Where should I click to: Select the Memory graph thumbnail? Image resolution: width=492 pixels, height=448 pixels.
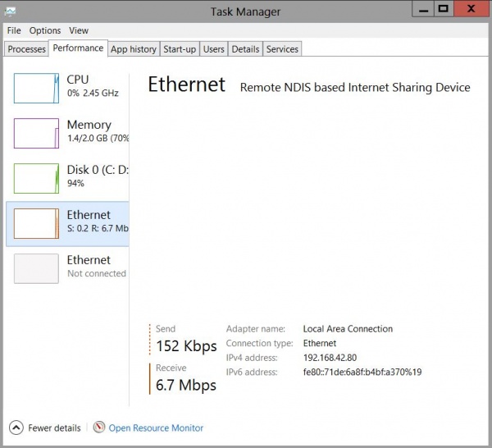point(36,133)
